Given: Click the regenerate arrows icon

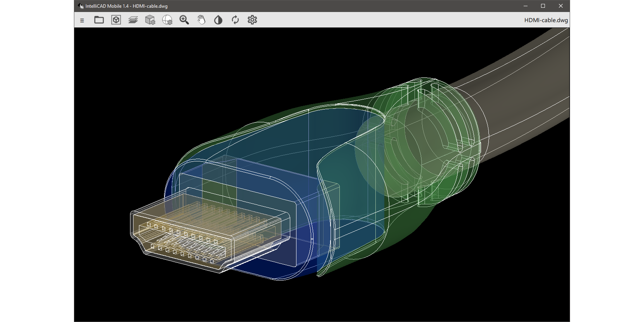Looking at the screenshot, I should click(235, 20).
